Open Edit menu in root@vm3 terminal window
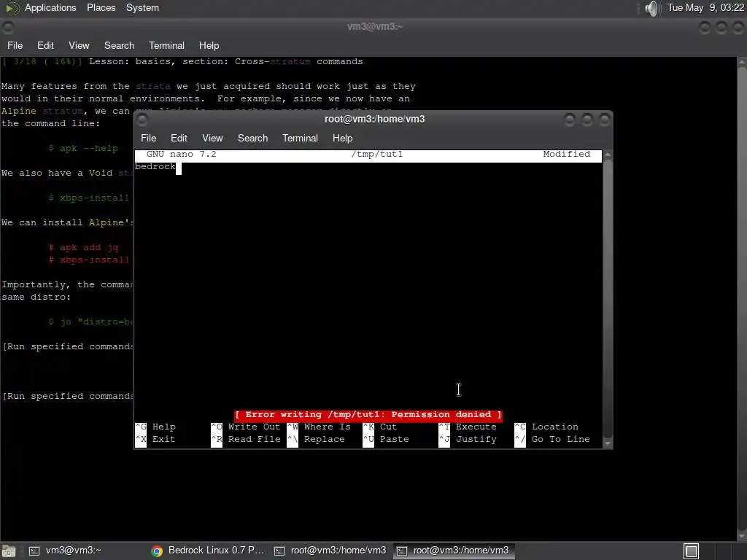Image resolution: width=747 pixels, height=560 pixels. 179,138
